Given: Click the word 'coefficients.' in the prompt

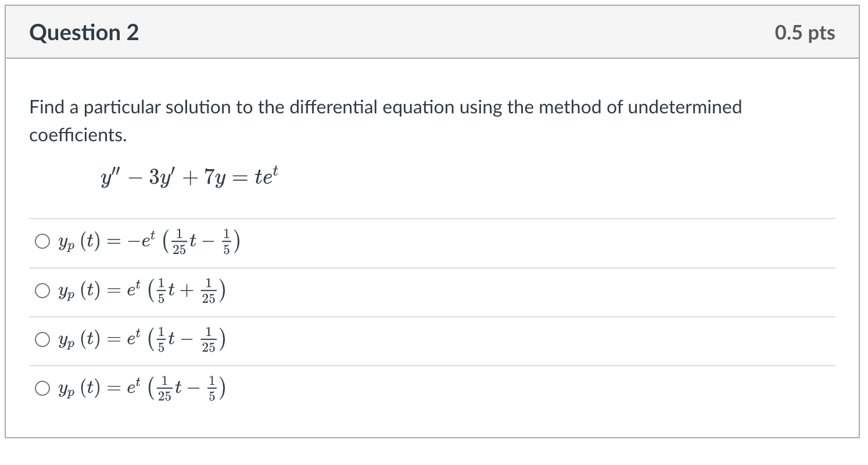Looking at the screenshot, I should click(x=78, y=135).
